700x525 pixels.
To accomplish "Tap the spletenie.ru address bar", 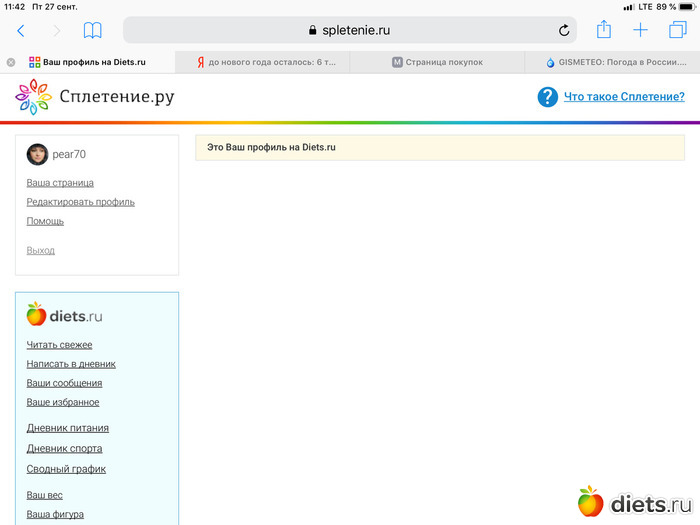I will 350,31.
